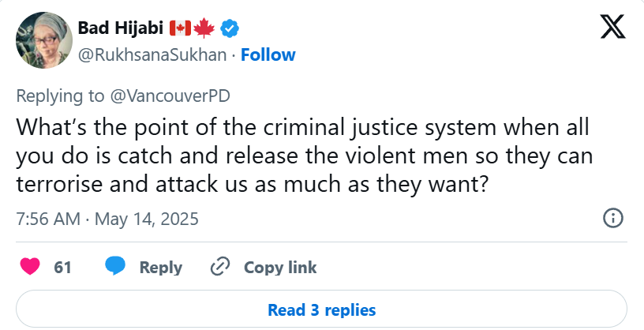Click the copy link chain icon
This screenshot has width=644, height=330.
(219, 267)
